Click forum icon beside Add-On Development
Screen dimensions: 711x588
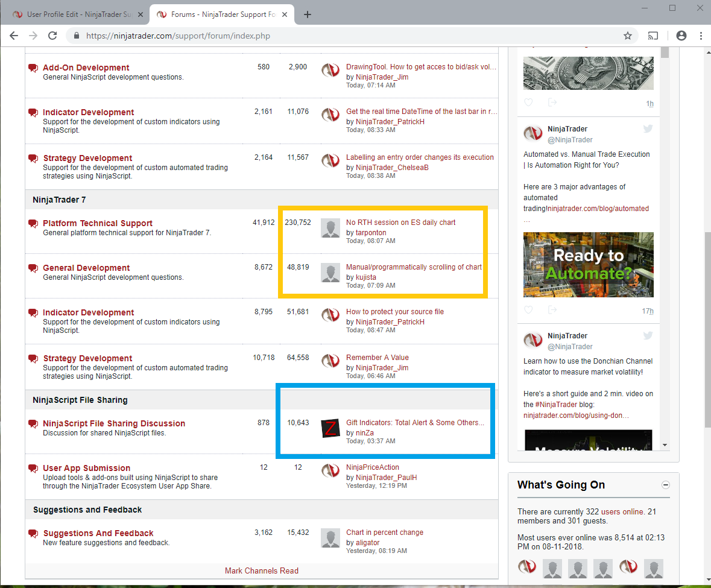(x=33, y=68)
